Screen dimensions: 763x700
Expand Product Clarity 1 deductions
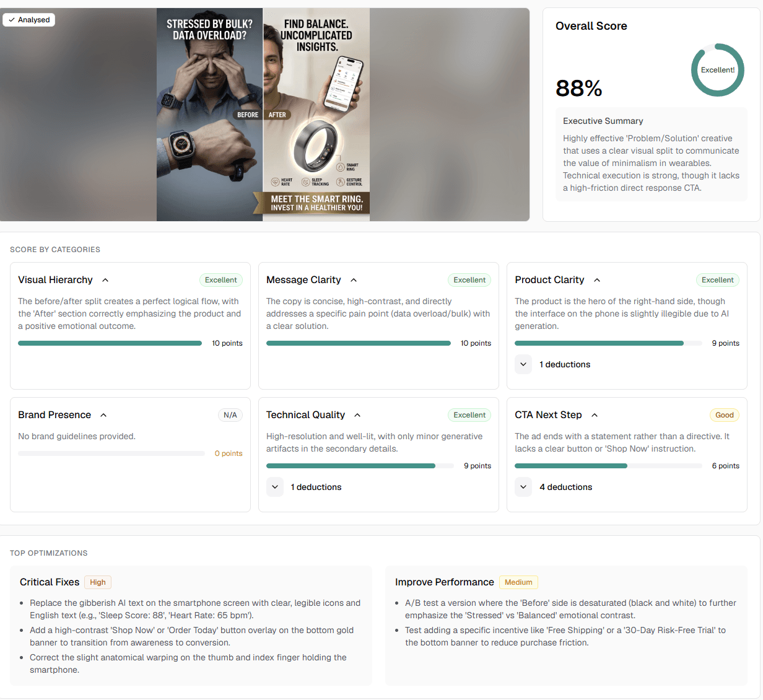pos(523,364)
